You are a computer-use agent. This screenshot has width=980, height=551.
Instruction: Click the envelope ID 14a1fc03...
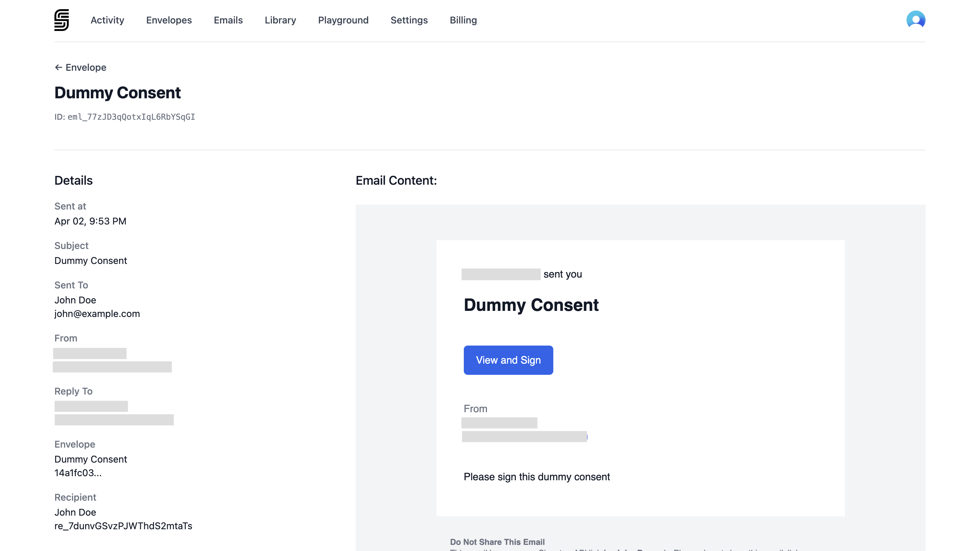pyautogui.click(x=78, y=473)
